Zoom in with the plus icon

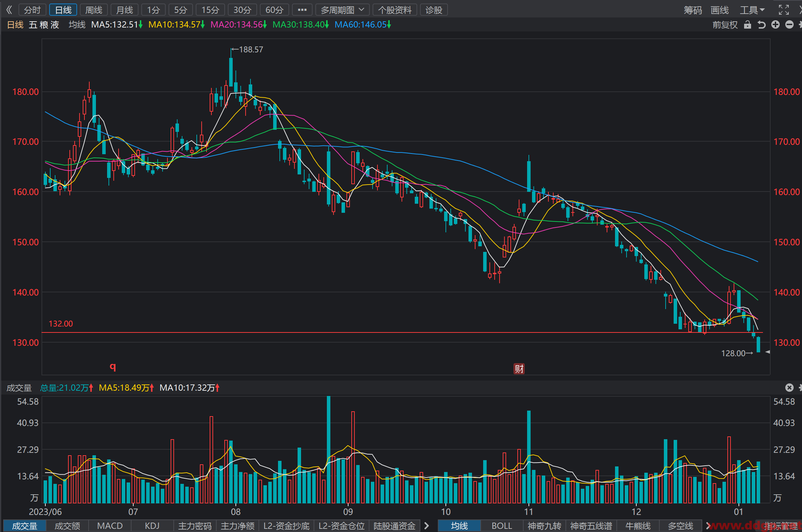click(x=775, y=24)
